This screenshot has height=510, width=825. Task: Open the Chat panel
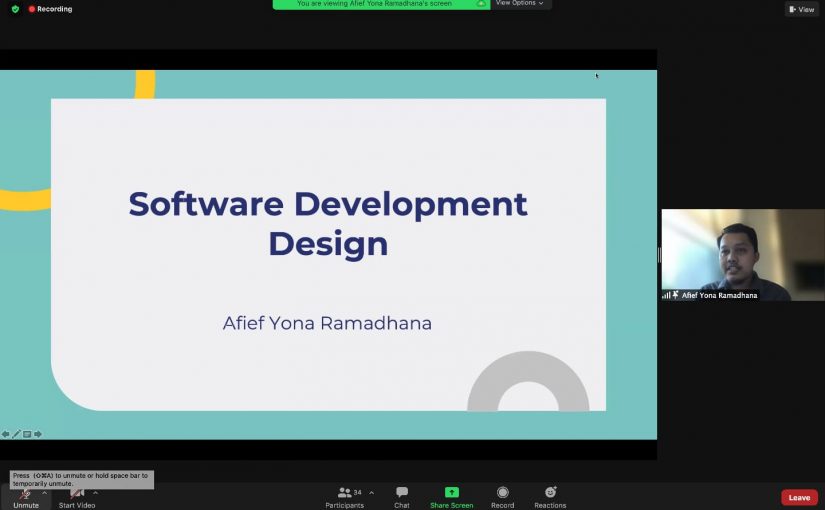pyautogui.click(x=402, y=498)
